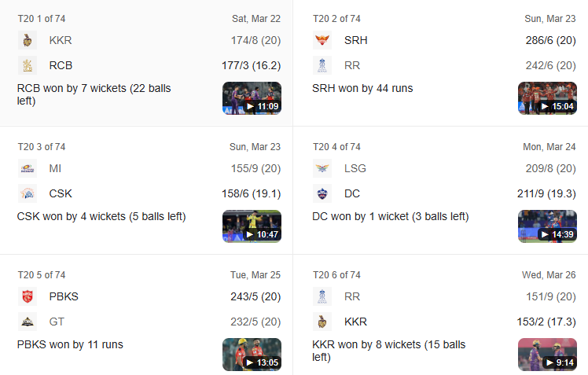
Task: Play the 10:47 MI vs CSK highlights
Action: click(252, 226)
